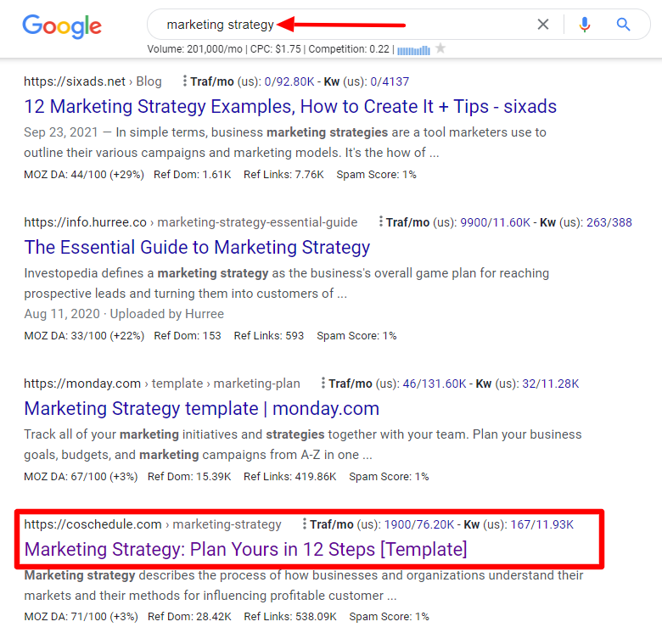Click Ref Dom: 15.39K metric
The image size is (662, 644).
pos(189,477)
